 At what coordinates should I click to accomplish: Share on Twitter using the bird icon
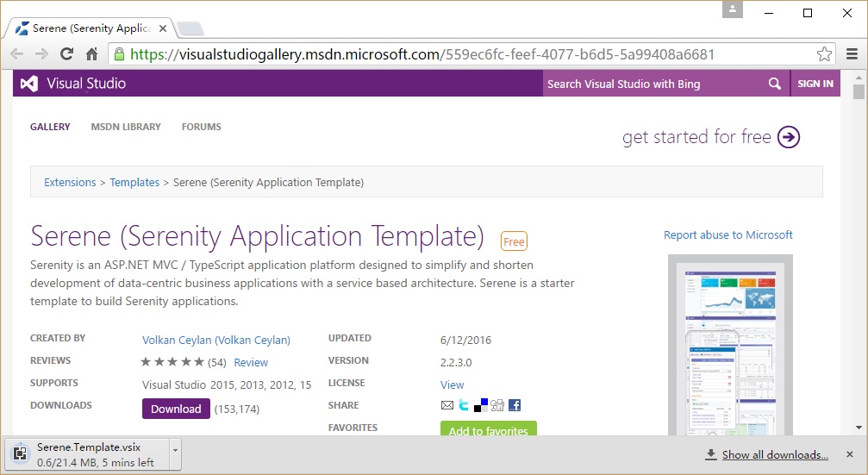[x=464, y=405]
